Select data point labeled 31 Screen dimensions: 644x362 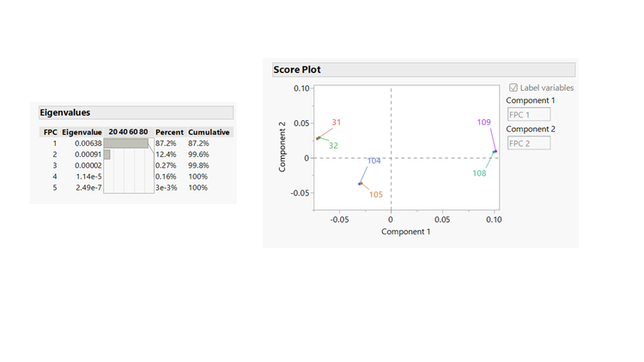(317, 138)
